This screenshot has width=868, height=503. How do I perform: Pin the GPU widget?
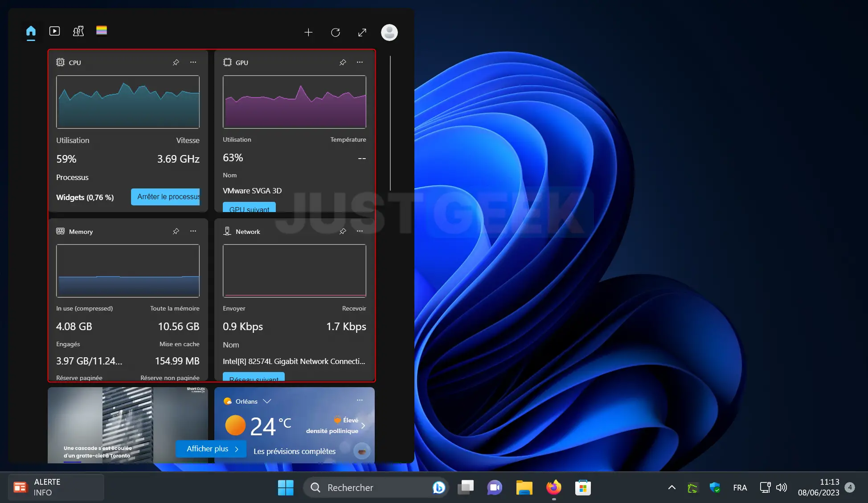tap(343, 62)
